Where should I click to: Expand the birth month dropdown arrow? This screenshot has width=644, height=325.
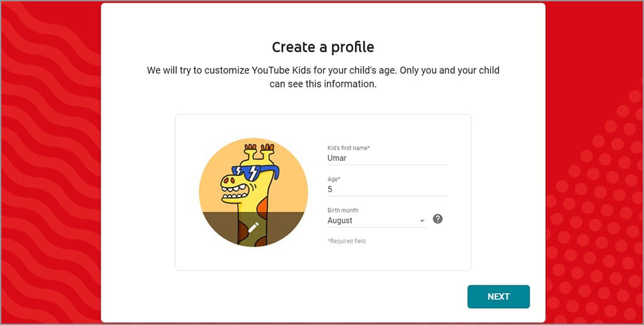[x=422, y=221]
